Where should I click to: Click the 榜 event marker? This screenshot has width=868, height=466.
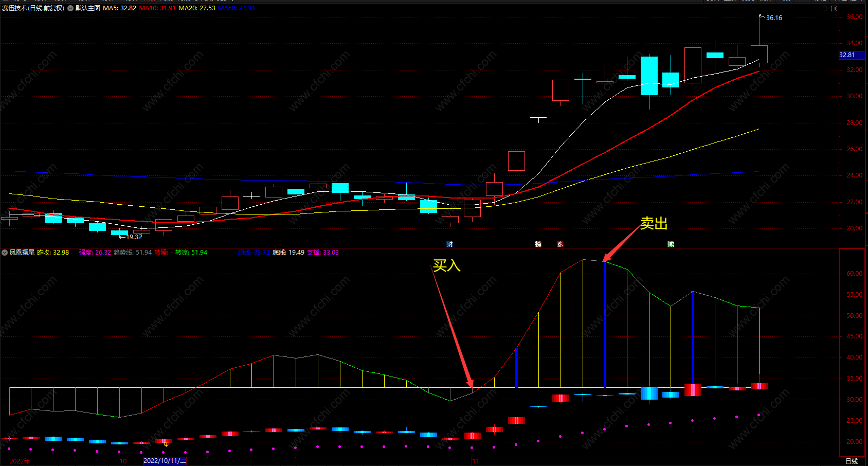(538, 244)
